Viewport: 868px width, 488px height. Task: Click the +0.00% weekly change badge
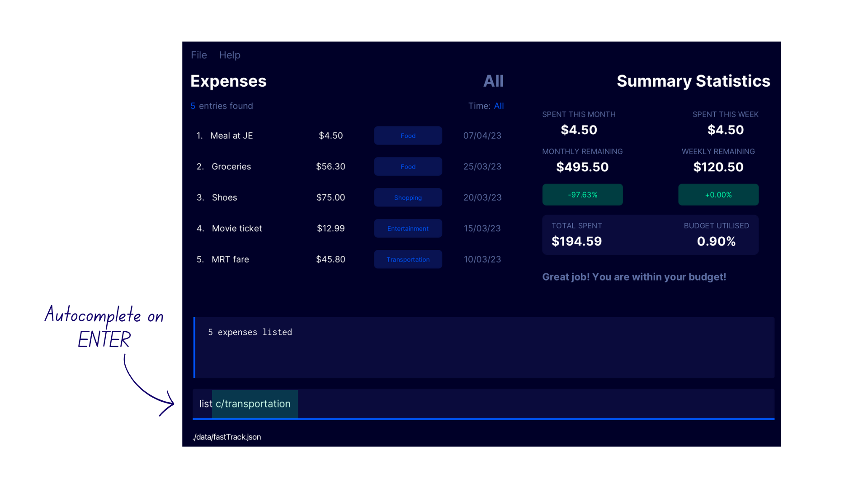tap(718, 195)
